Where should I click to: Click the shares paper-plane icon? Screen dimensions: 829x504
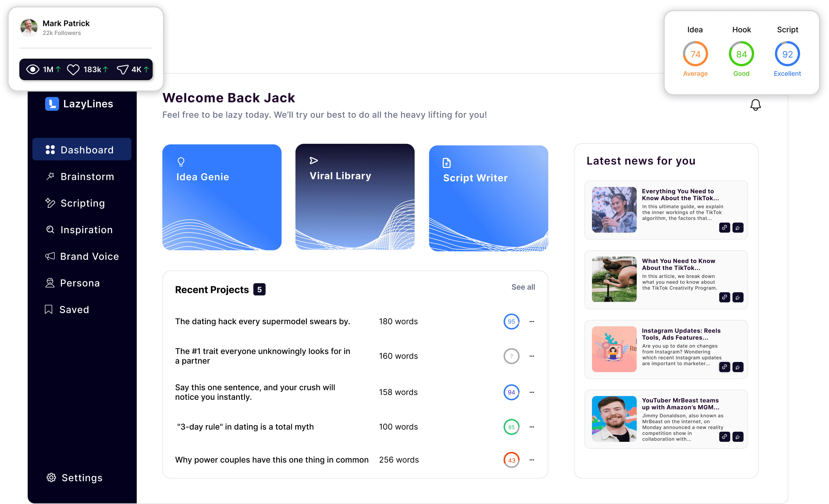[123, 69]
